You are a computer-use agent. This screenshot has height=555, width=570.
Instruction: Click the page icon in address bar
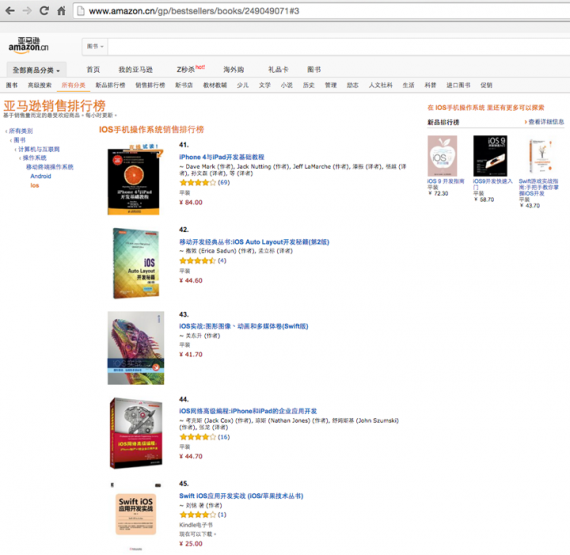[x=81, y=11]
